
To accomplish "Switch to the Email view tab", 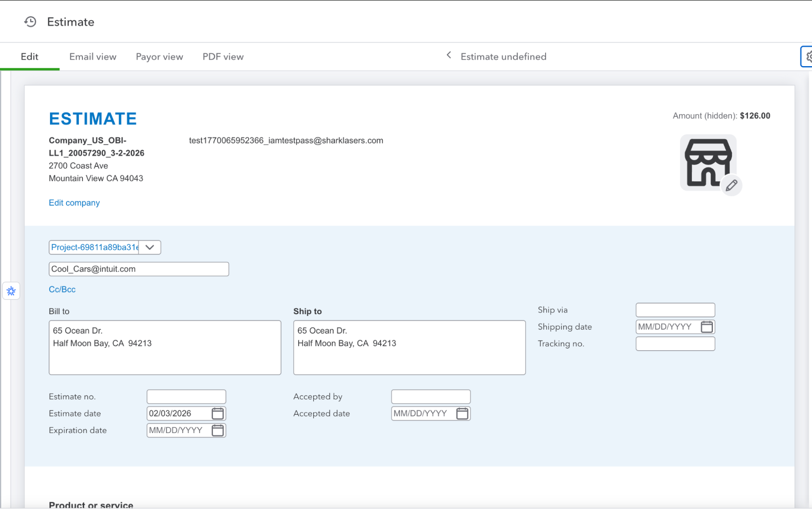I will (x=92, y=56).
